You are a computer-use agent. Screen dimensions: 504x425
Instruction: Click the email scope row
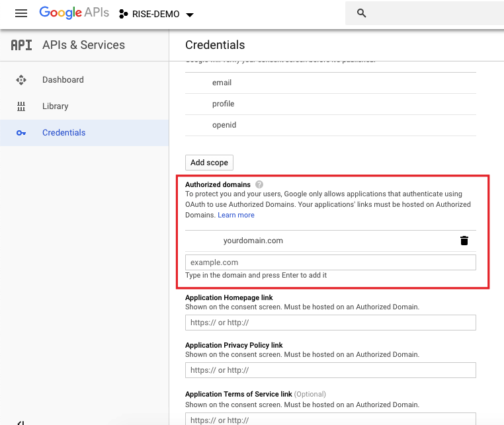pos(331,83)
